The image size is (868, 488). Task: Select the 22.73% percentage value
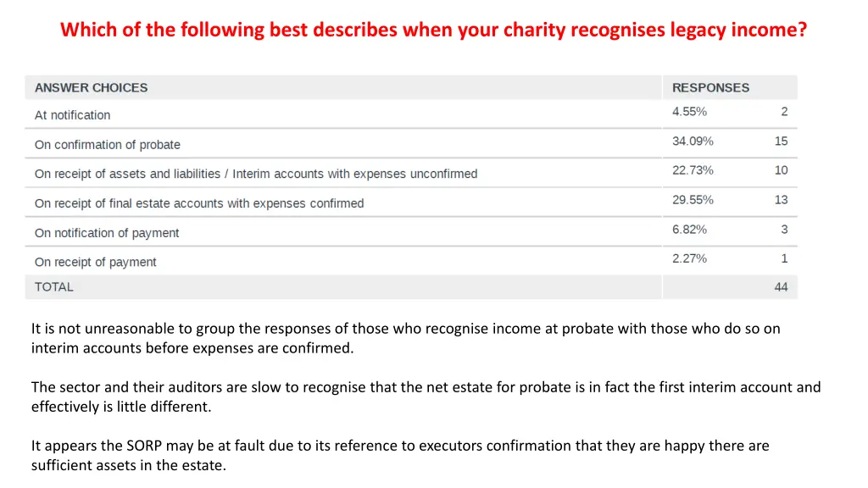click(693, 170)
